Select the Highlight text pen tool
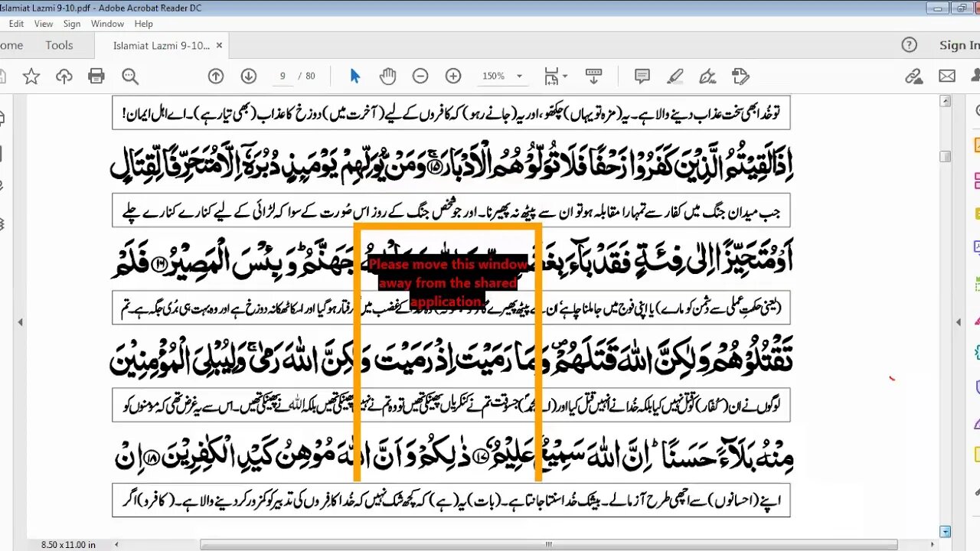The image size is (980, 551). 675,76
